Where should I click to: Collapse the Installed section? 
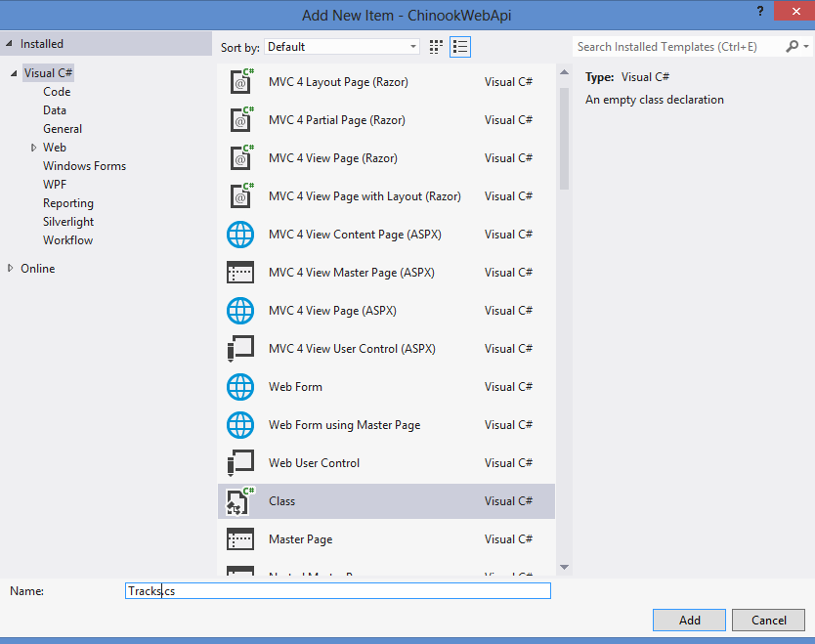[9, 44]
